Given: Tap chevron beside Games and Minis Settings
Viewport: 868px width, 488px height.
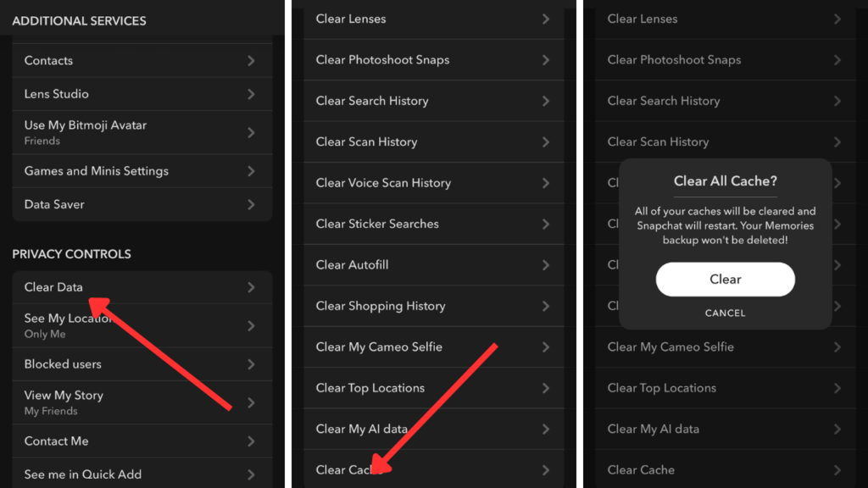Looking at the screenshot, I should pos(251,171).
